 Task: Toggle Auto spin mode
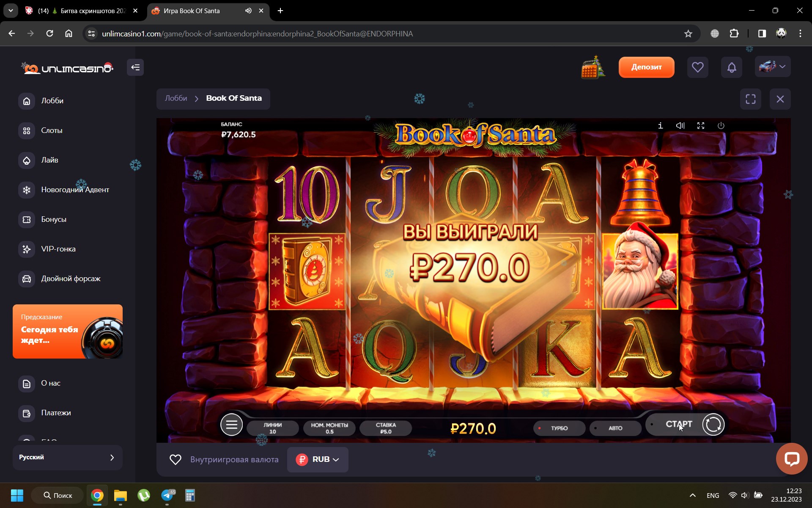[x=615, y=428]
